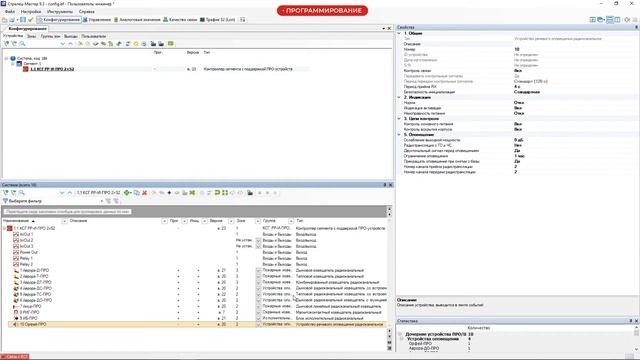Viewport: 640px width, 360px height.
Task: Click the yellow checkmark toolbar icon
Action: 31,20
